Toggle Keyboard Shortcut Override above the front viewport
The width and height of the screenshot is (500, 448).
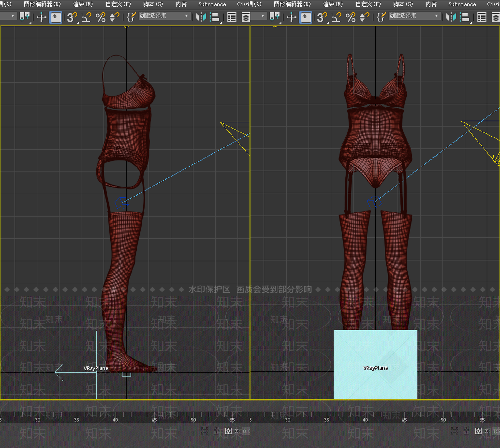[x=306, y=17]
